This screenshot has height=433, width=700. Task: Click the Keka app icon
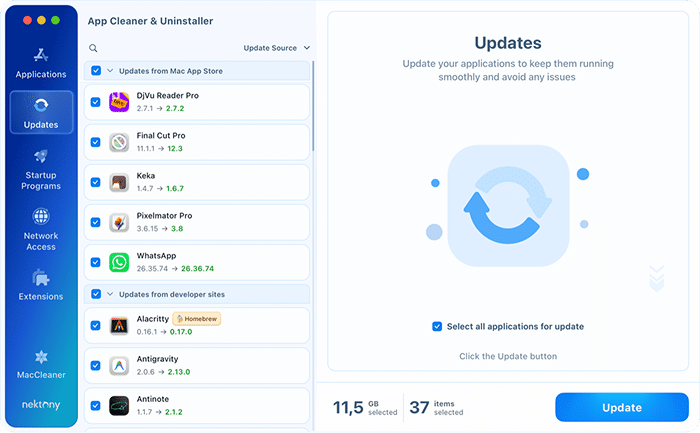click(119, 183)
